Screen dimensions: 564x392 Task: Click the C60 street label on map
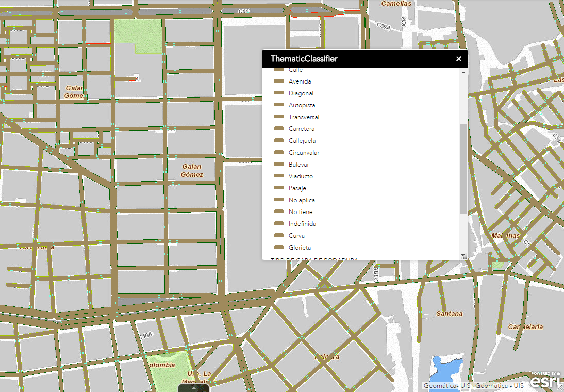tap(244, 11)
